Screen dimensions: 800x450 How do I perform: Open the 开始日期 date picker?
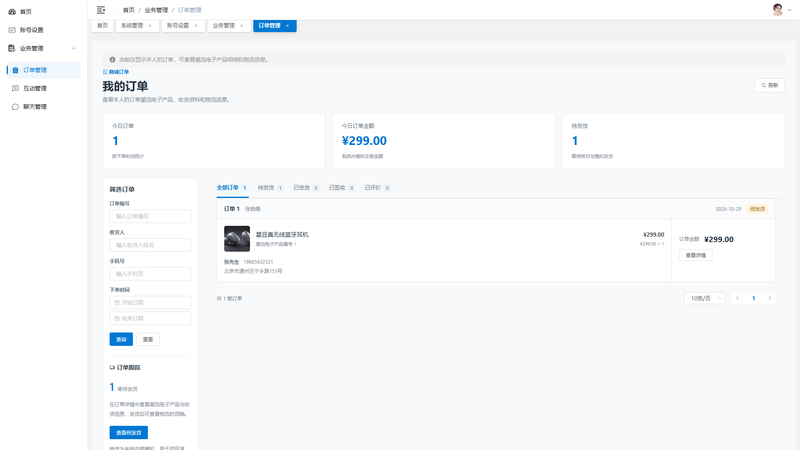[x=150, y=303]
